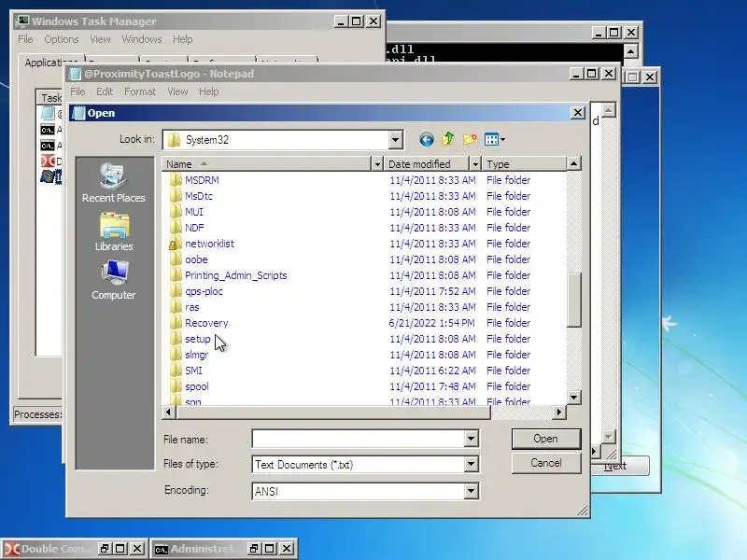The width and height of the screenshot is (747, 560).
Task: Open Task Manager's Options menu
Action: (x=62, y=39)
